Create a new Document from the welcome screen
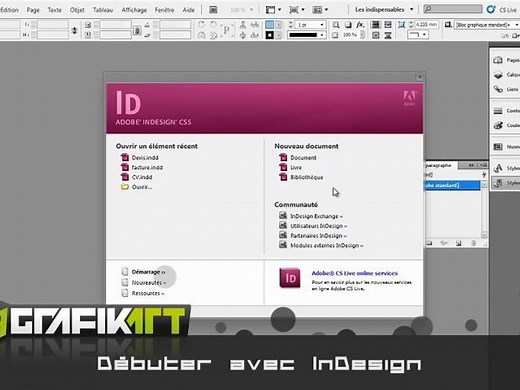 click(x=303, y=157)
